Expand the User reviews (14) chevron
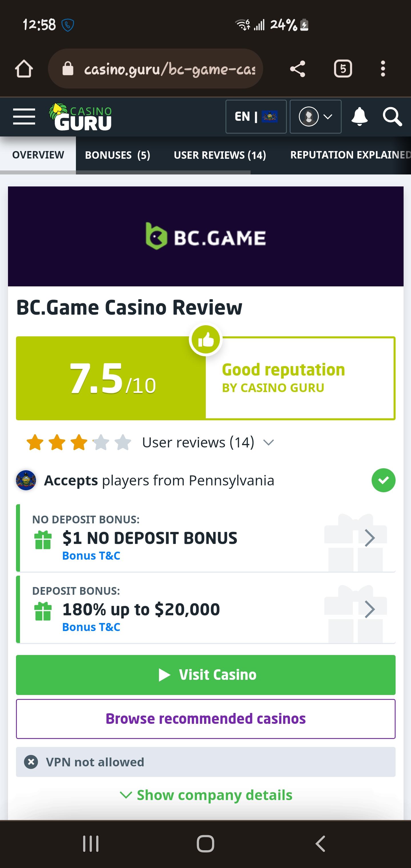This screenshot has height=868, width=411. point(269,442)
